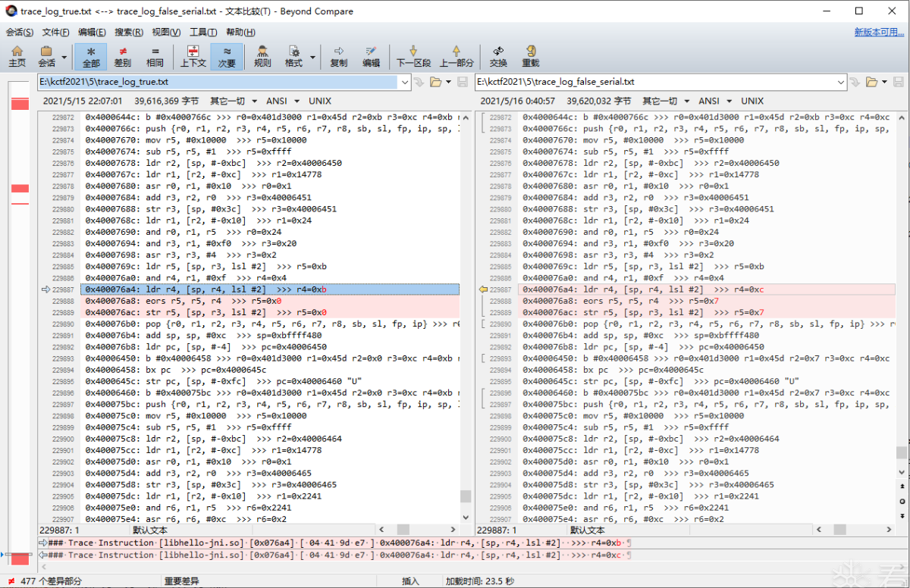Reload files with 重载 icon
This screenshot has width=910, height=588.
(x=530, y=57)
